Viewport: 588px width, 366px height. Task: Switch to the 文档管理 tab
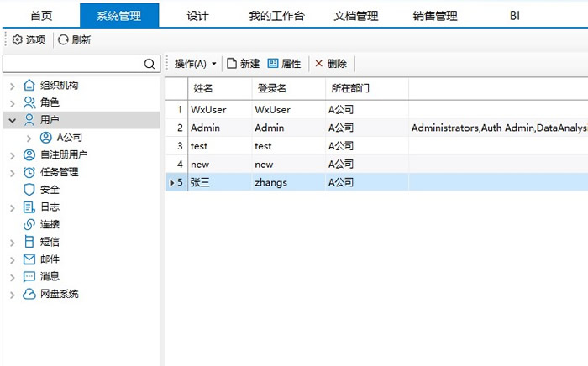click(356, 16)
